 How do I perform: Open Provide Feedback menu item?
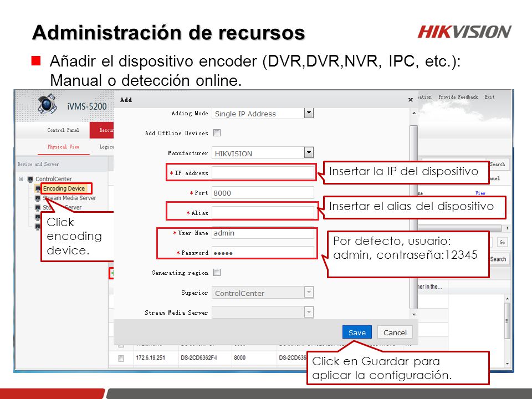458,97
